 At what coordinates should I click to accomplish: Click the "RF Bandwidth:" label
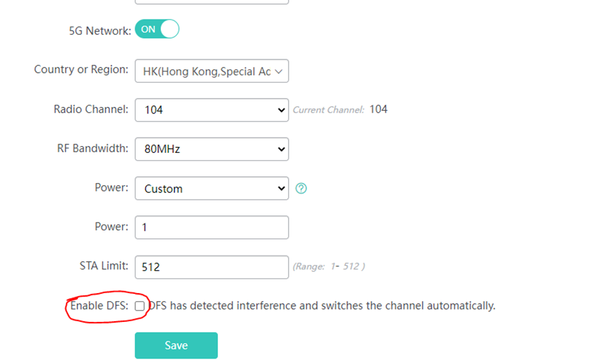(93, 148)
